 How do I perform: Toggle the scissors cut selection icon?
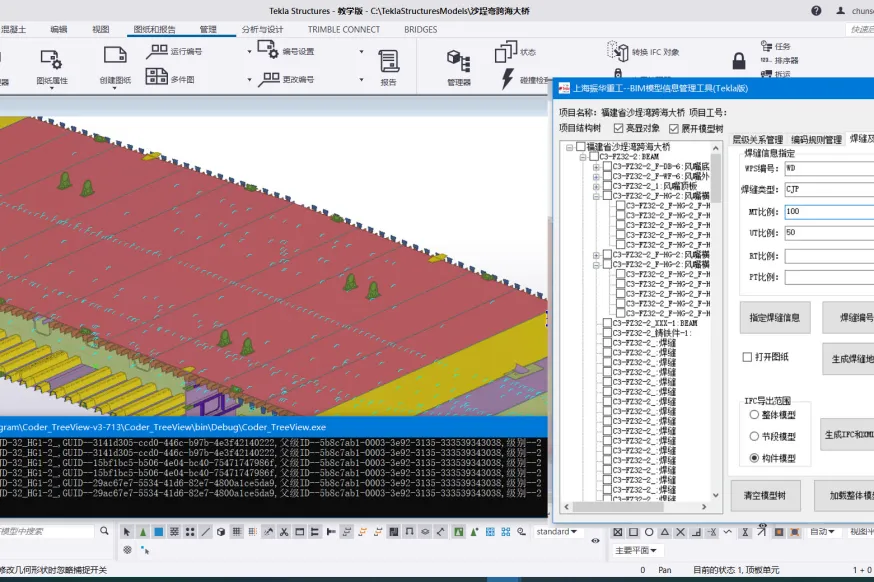pos(284,532)
